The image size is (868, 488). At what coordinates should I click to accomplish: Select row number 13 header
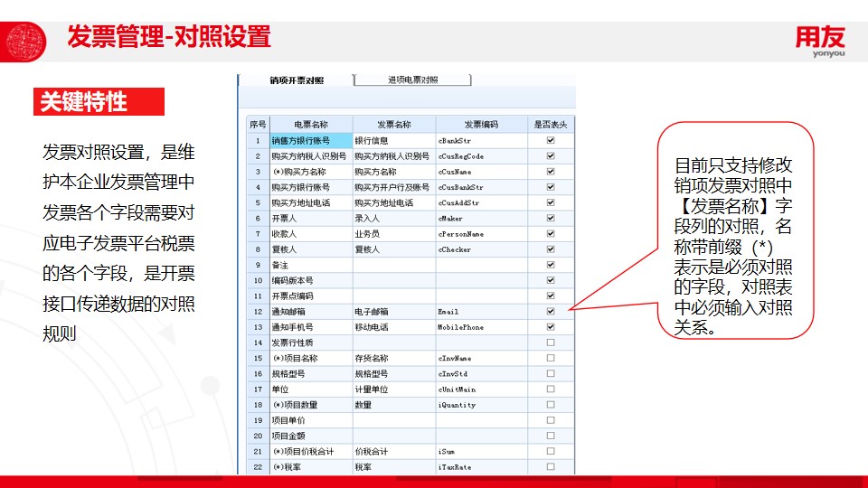(258, 327)
